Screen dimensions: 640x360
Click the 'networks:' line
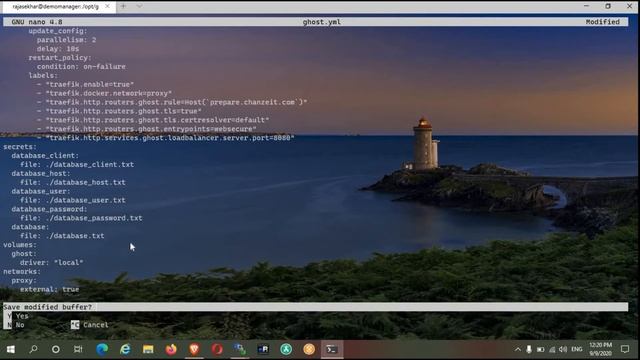[x=22, y=272]
